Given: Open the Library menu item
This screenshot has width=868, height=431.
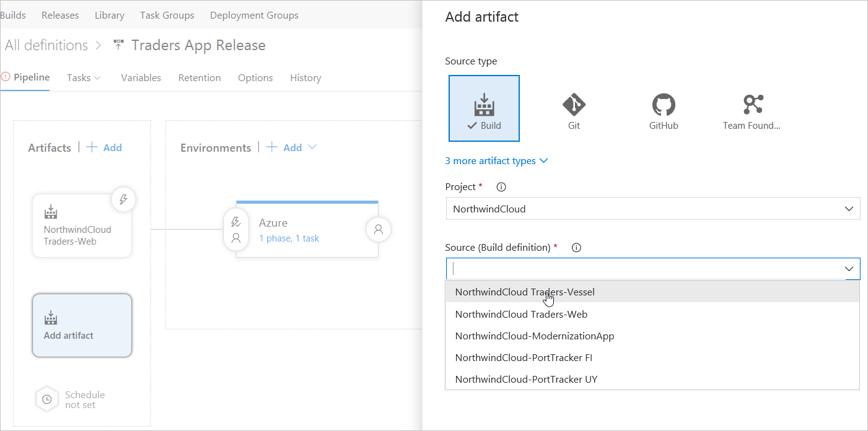Looking at the screenshot, I should coord(110,15).
